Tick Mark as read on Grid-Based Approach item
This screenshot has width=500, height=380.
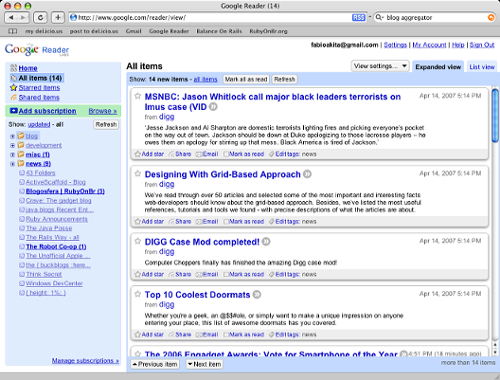[x=226, y=221]
